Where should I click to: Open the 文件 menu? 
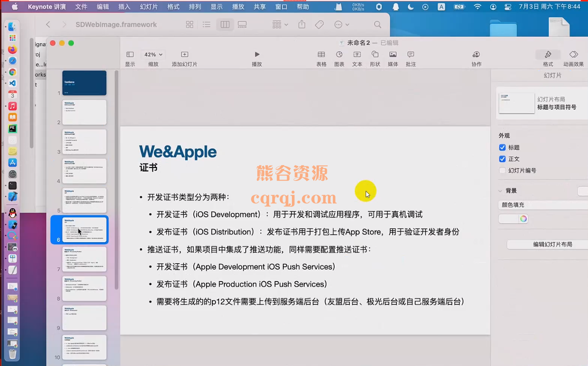pos(81,7)
